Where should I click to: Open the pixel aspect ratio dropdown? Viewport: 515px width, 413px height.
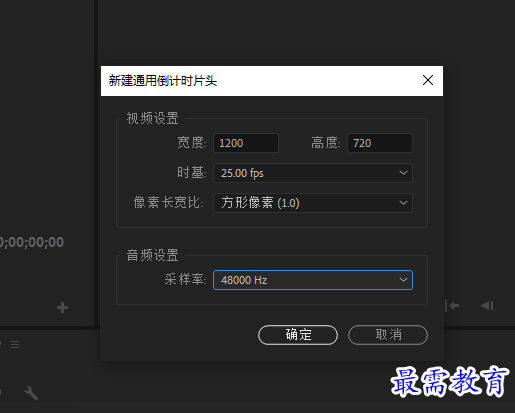coord(313,203)
